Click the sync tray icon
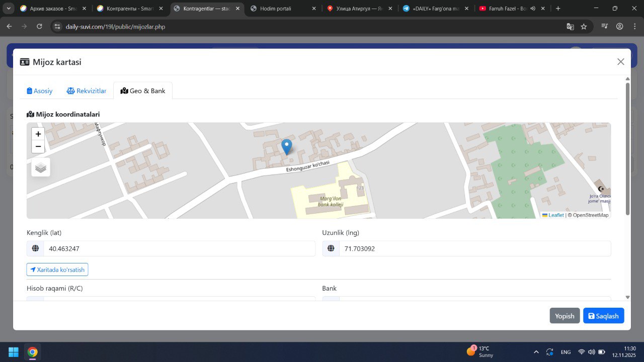 550,352
